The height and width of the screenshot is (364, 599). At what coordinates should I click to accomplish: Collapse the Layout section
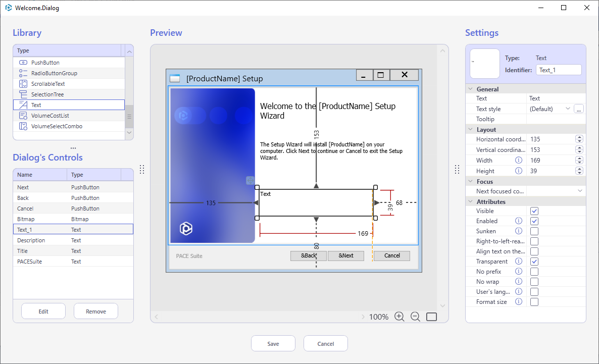click(x=471, y=129)
